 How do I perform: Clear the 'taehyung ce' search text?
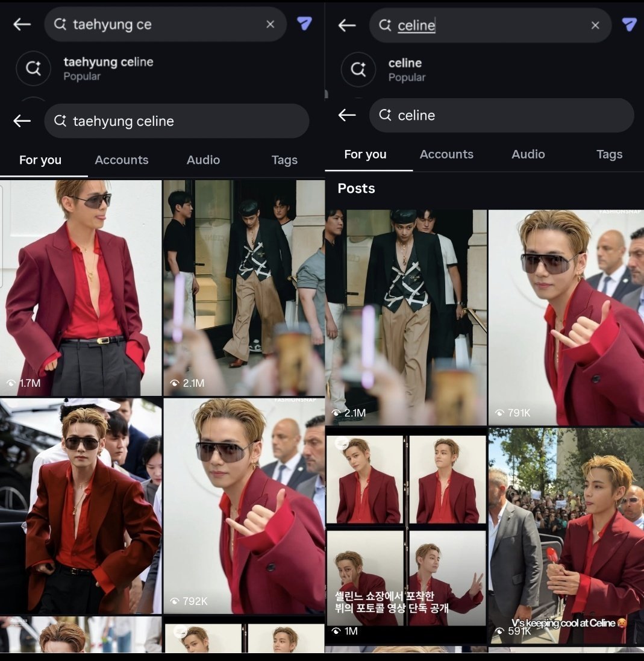(270, 25)
